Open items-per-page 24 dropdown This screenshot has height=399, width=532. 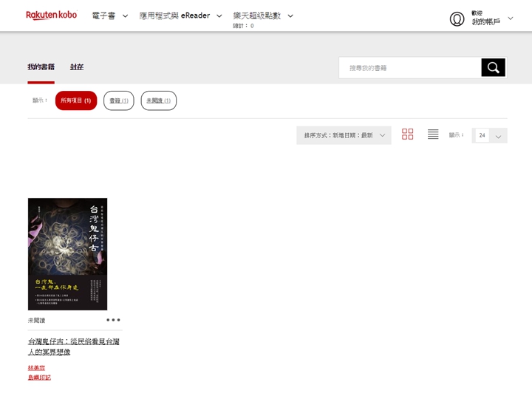[489, 135]
